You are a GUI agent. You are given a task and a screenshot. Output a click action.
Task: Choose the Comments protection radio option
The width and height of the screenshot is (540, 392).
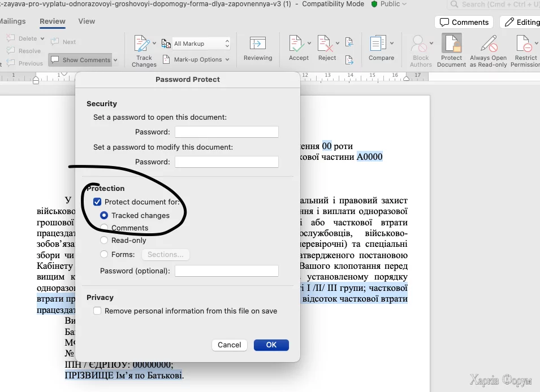click(x=104, y=228)
